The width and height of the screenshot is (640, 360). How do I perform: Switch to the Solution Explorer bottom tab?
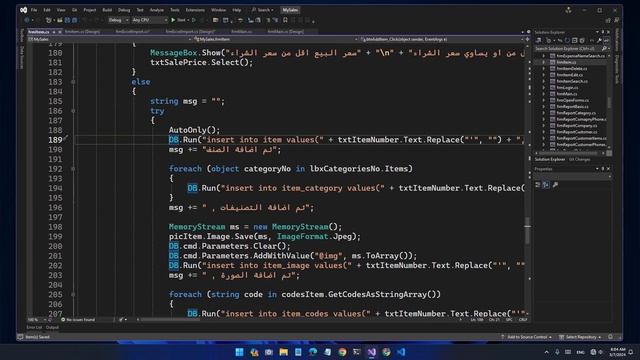pyautogui.click(x=549, y=159)
